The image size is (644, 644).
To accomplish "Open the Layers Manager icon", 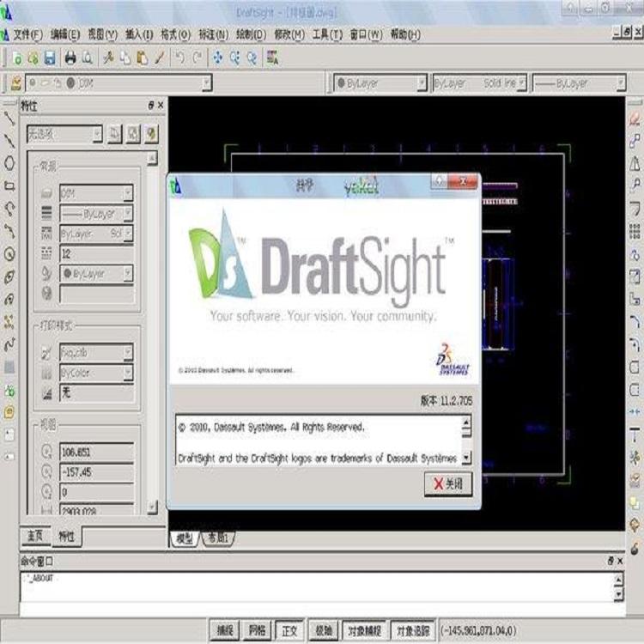I will pos(15,83).
